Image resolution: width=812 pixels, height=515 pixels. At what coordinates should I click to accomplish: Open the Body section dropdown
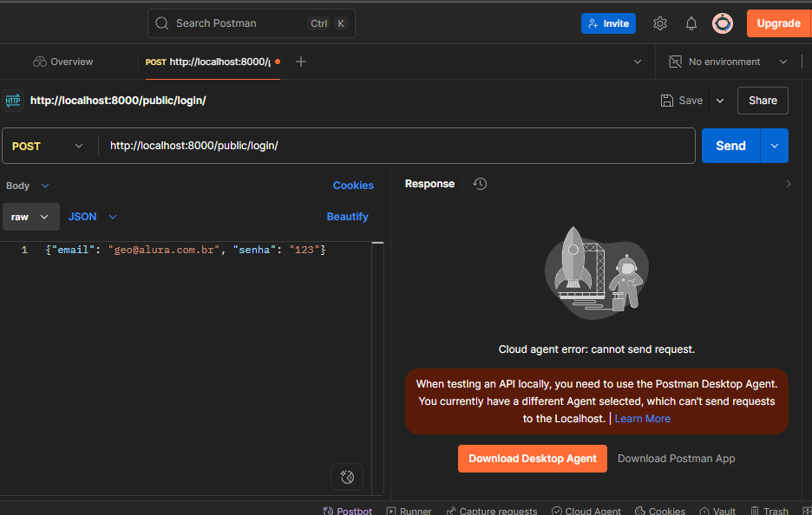click(28, 186)
